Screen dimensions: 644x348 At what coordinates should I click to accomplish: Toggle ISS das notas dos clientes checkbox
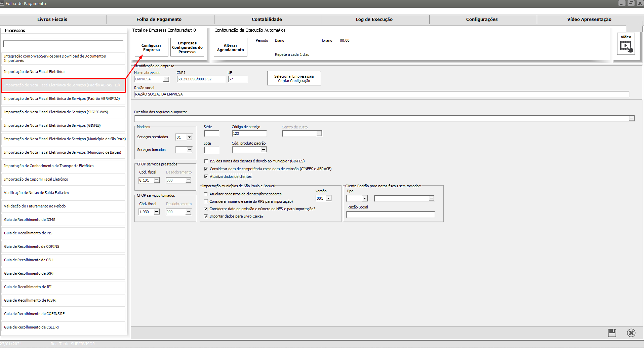click(206, 161)
